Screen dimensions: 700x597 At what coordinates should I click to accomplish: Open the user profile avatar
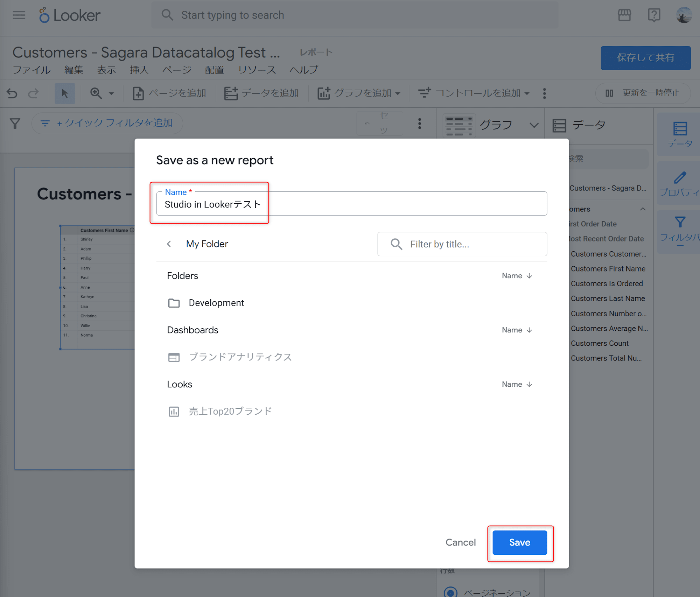[x=684, y=15]
